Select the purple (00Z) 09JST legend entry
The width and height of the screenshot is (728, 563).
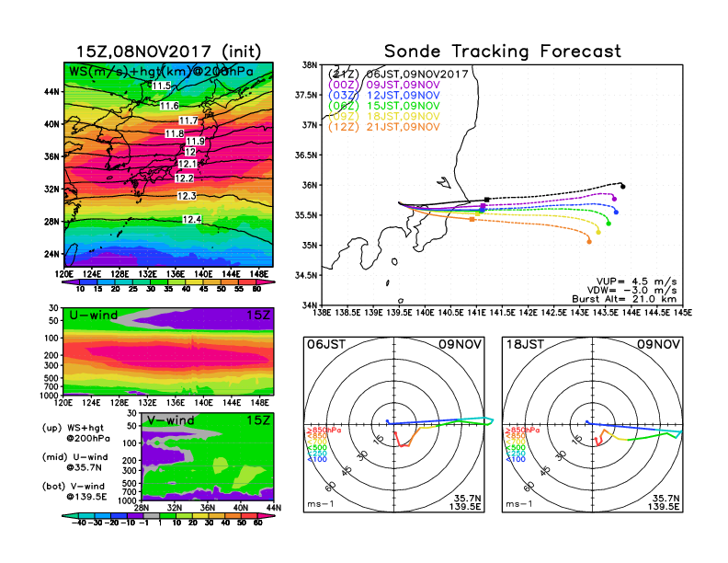(383, 85)
